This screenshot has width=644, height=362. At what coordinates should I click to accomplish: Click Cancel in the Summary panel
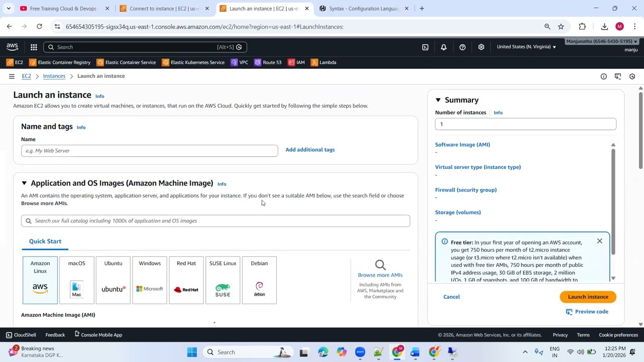451,297
